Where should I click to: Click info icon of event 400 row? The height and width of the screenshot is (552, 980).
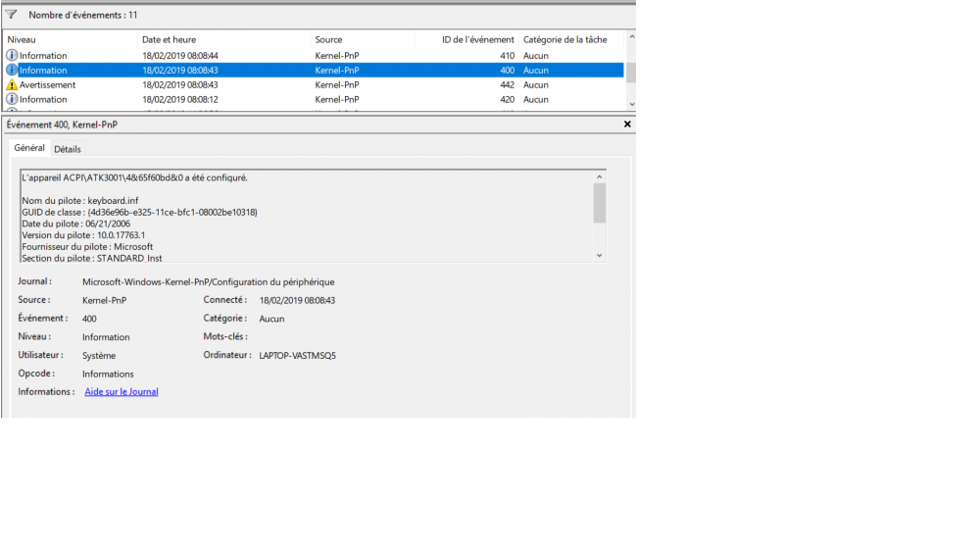point(12,71)
